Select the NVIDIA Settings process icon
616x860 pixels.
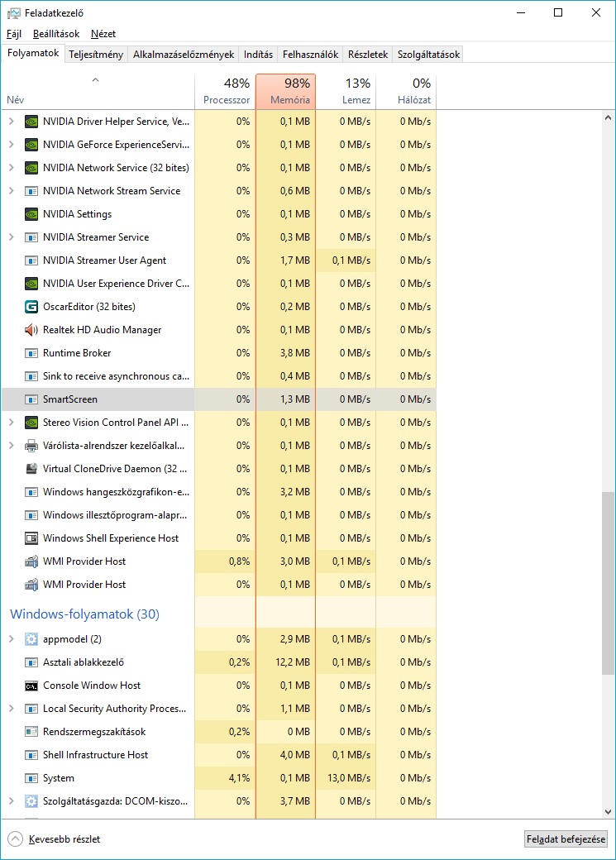pos(31,214)
